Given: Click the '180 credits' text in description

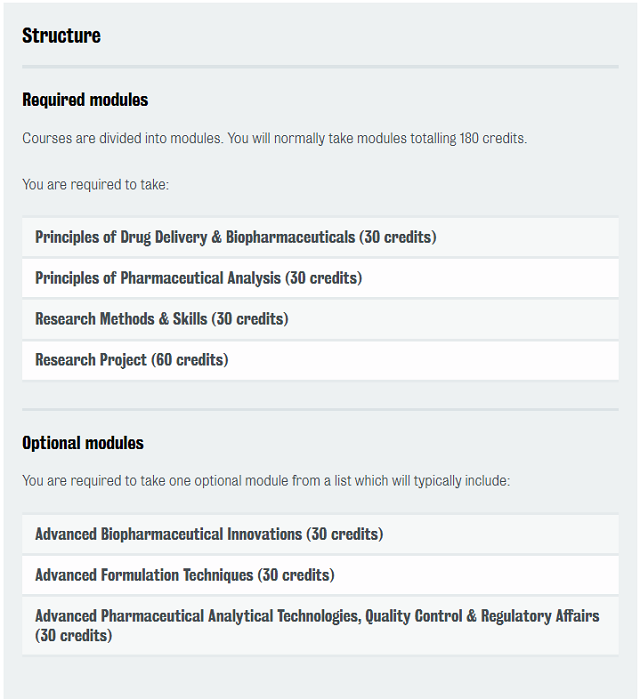Looking at the screenshot, I should (493, 139).
